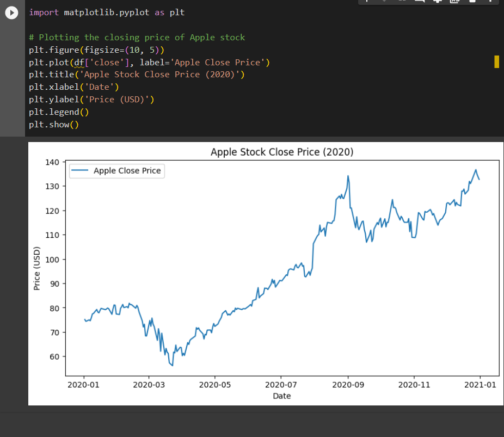
Task: Click the 120 y-axis tick label
Action: click(52, 211)
